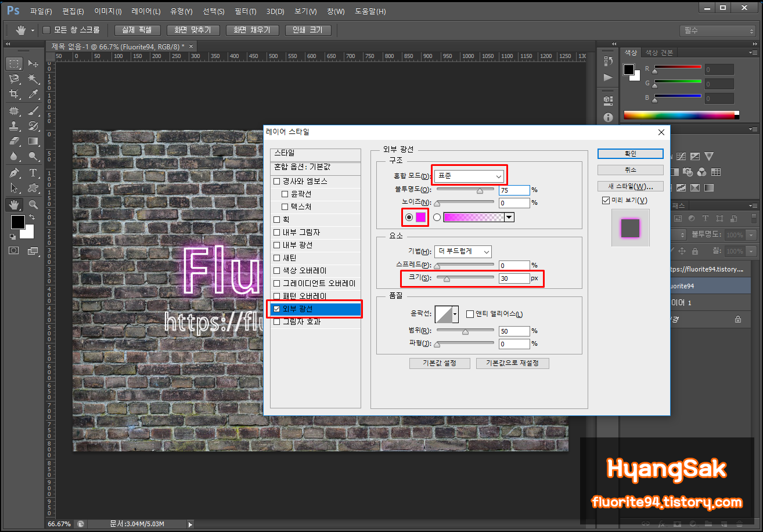
Task: Enable Color Overlay (색상 오버레이) checkbox
Action: click(277, 271)
